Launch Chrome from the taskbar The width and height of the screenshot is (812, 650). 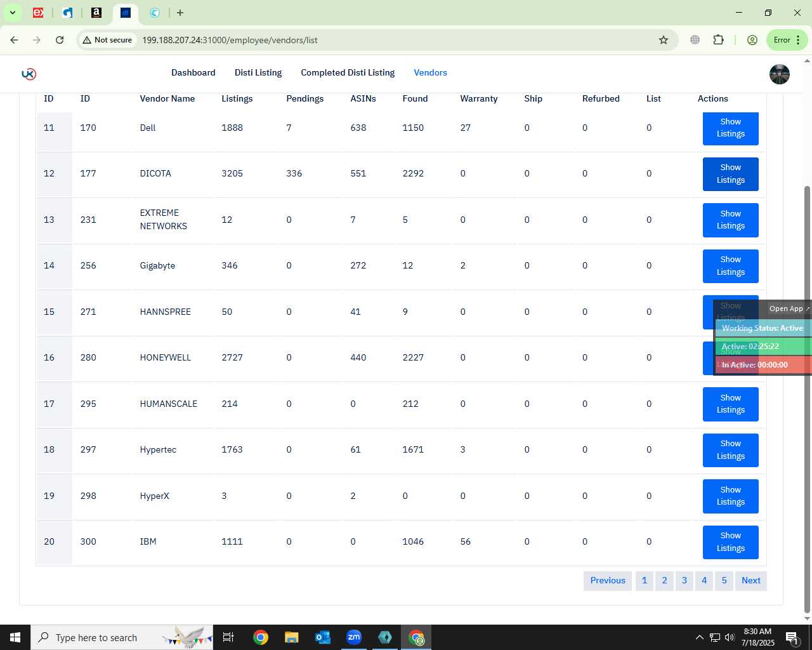260,637
